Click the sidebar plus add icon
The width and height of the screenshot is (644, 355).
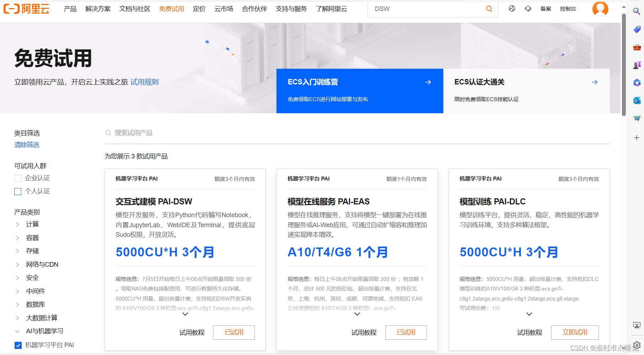pyautogui.click(x=637, y=137)
